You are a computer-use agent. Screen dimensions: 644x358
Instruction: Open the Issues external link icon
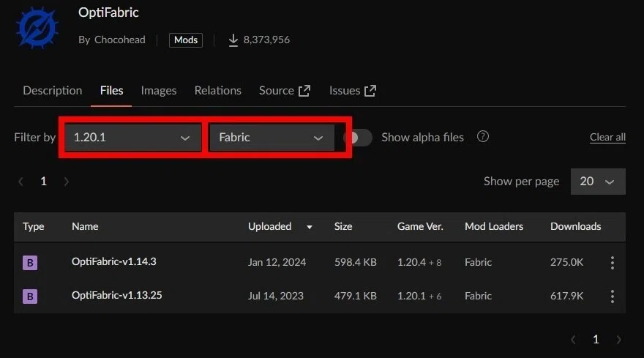[x=370, y=91]
